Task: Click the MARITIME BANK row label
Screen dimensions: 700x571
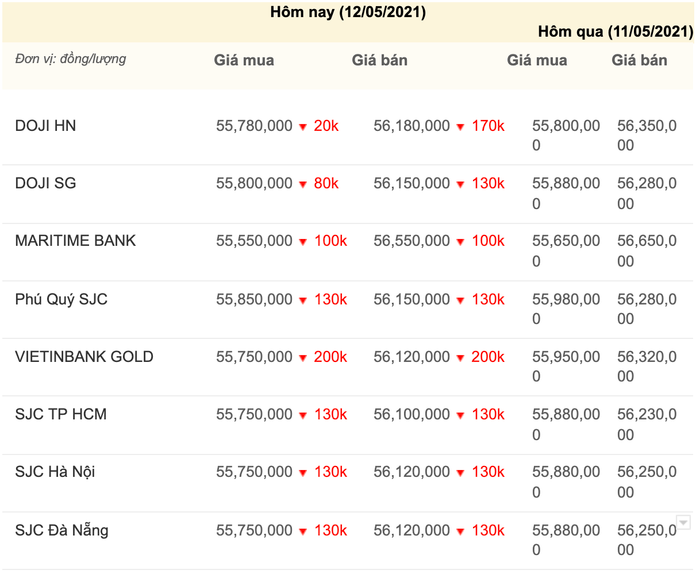Action: (x=76, y=241)
